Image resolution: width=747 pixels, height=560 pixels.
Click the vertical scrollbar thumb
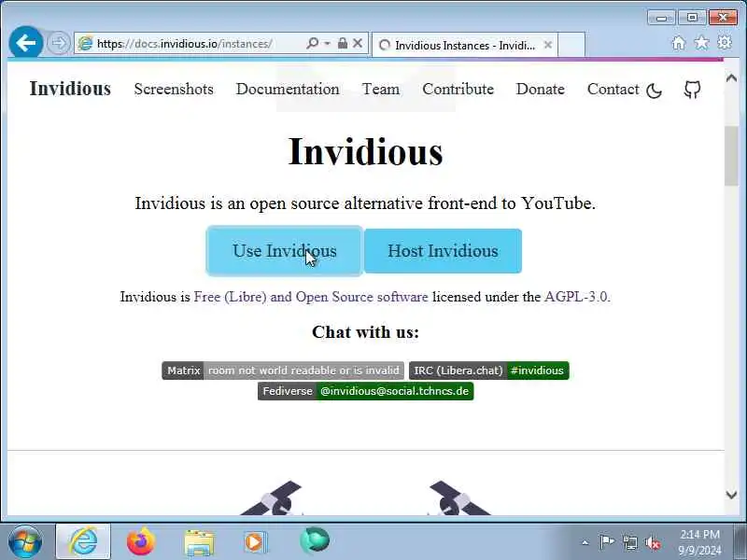(731, 156)
